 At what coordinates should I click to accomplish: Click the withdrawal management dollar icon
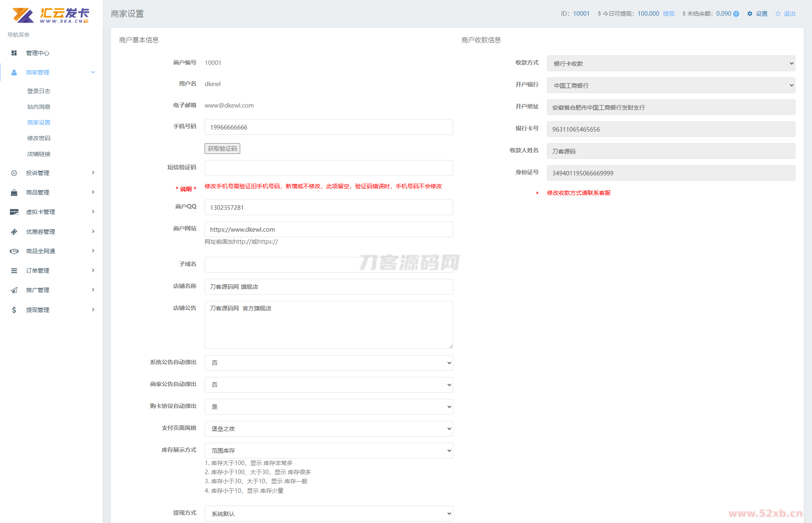coord(14,310)
